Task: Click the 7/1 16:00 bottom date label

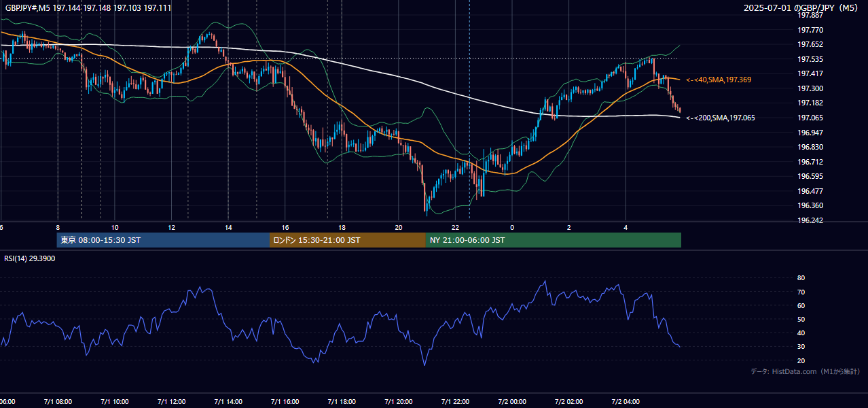Action: (x=285, y=402)
